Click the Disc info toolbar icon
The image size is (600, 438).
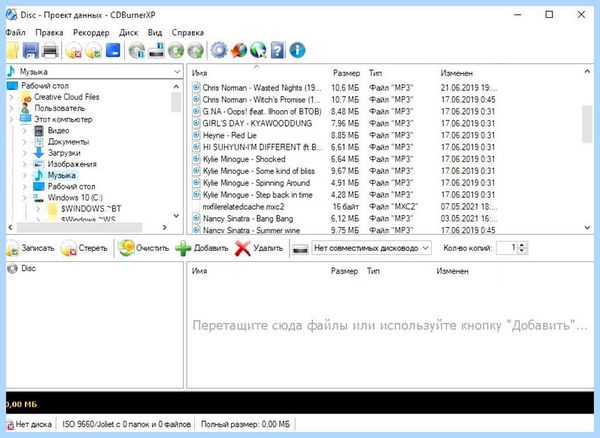[x=137, y=50]
